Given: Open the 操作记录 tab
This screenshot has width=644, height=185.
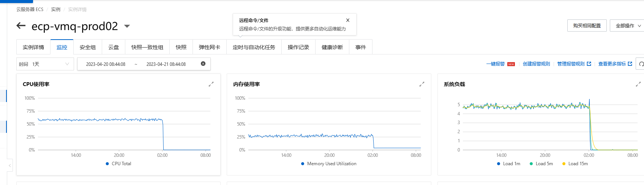Looking at the screenshot, I should point(298,47).
